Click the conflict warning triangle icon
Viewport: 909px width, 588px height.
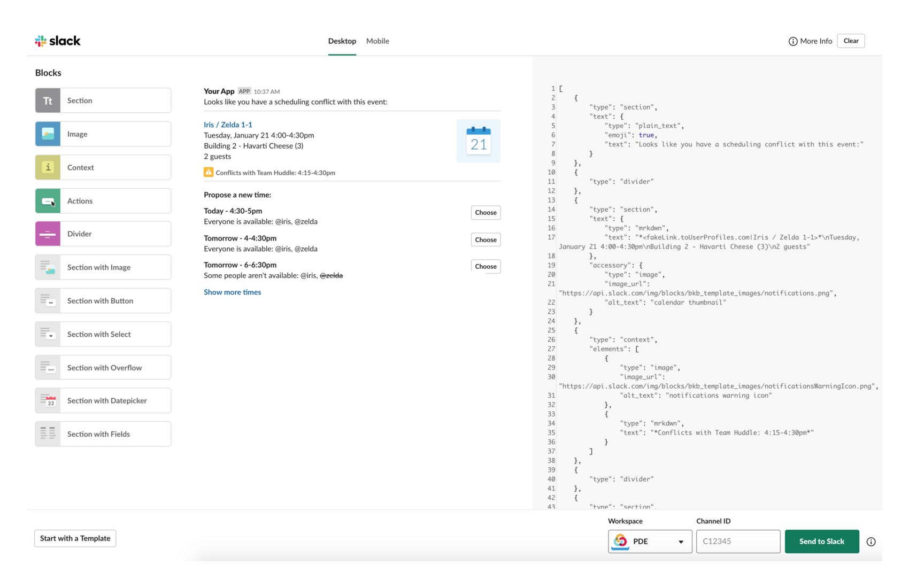point(209,172)
